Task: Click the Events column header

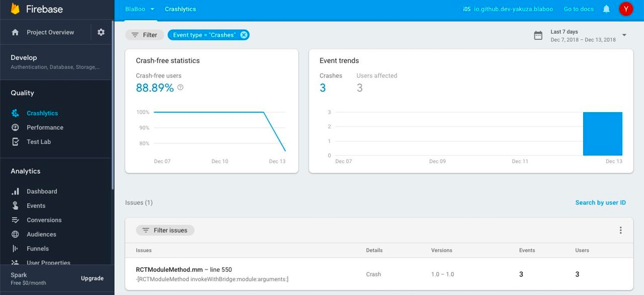Action: click(x=527, y=250)
